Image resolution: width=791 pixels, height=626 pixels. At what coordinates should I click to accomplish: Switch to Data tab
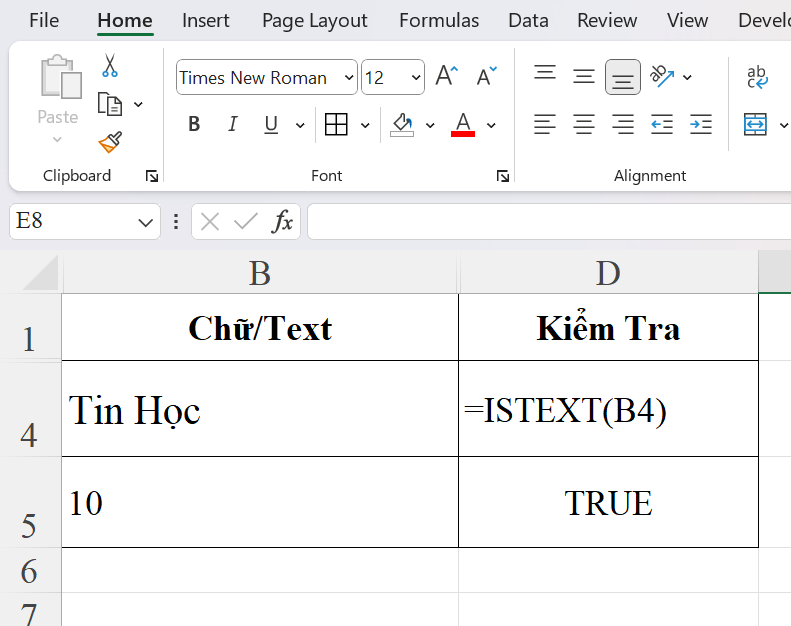pyautogui.click(x=528, y=21)
